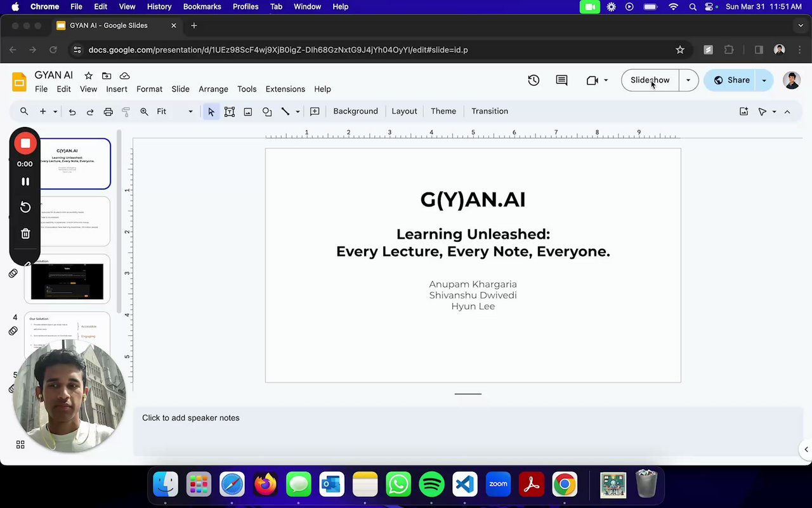The image size is (812, 508).
Task: Delete the recording with trash icon
Action: click(25, 234)
